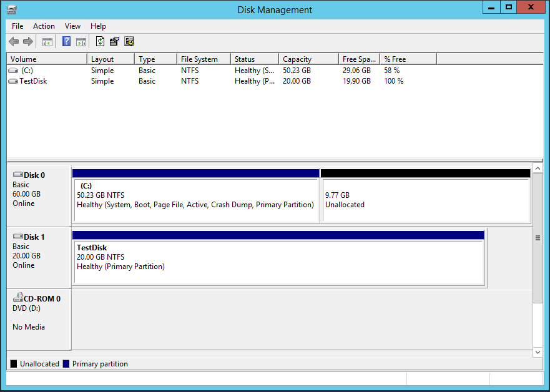Viewport: 550px width, 392px height.
Task: Open Help via the question mark icon
Action: [x=66, y=42]
